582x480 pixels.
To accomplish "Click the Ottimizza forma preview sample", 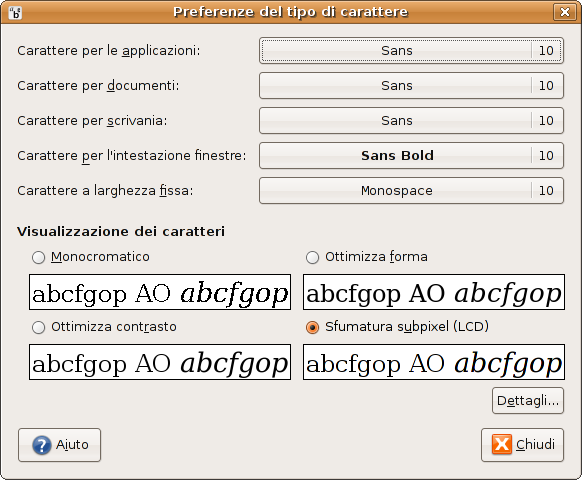I will tap(434, 292).
